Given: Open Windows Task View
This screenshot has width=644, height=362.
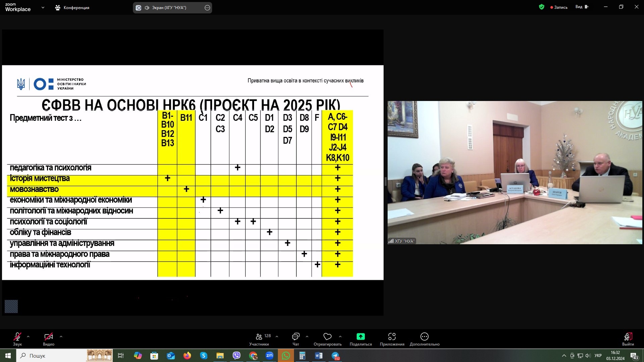Looking at the screenshot, I should (x=121, y=356).
